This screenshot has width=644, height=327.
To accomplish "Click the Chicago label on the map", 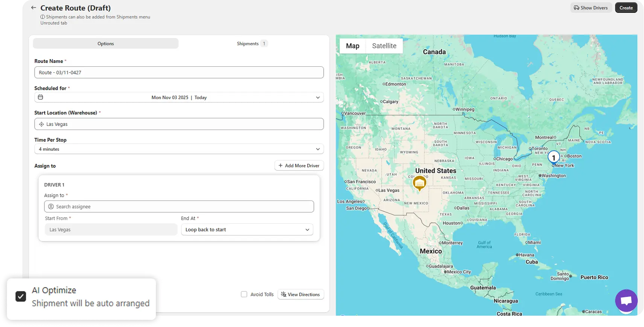I will pyautogui.click(x=504, y=159).
